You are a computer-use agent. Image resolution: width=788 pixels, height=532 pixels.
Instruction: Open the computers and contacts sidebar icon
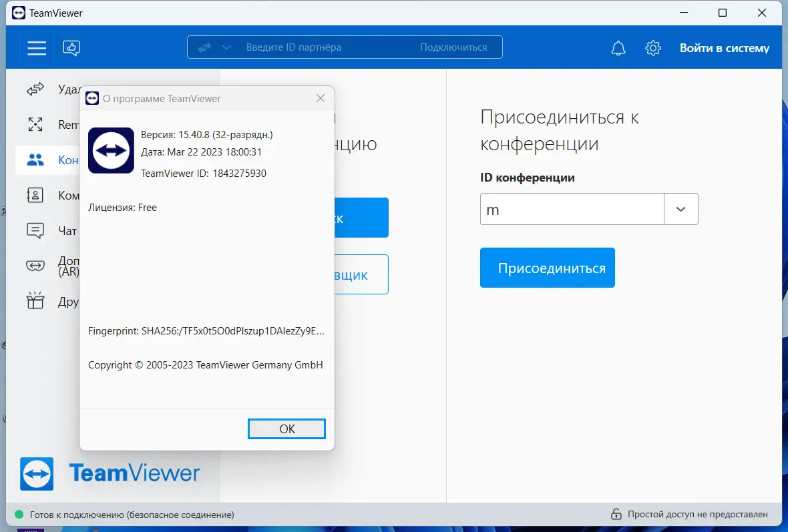[x=35, y=195]
